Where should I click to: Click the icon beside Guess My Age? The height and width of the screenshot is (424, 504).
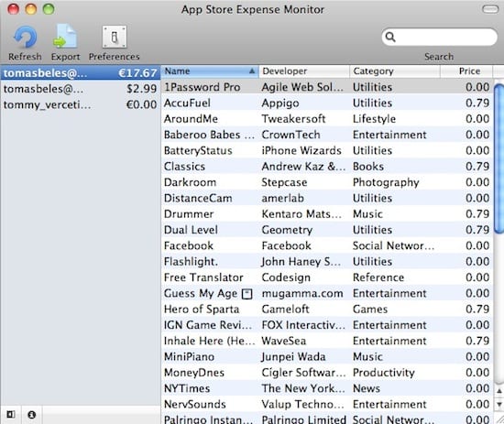[x=247, y=294]
